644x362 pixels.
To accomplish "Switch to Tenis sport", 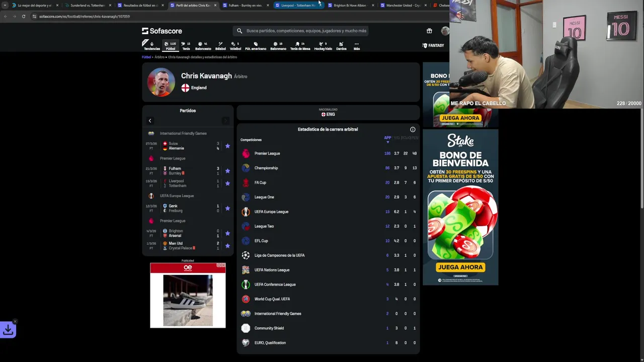I will (186, 46).
